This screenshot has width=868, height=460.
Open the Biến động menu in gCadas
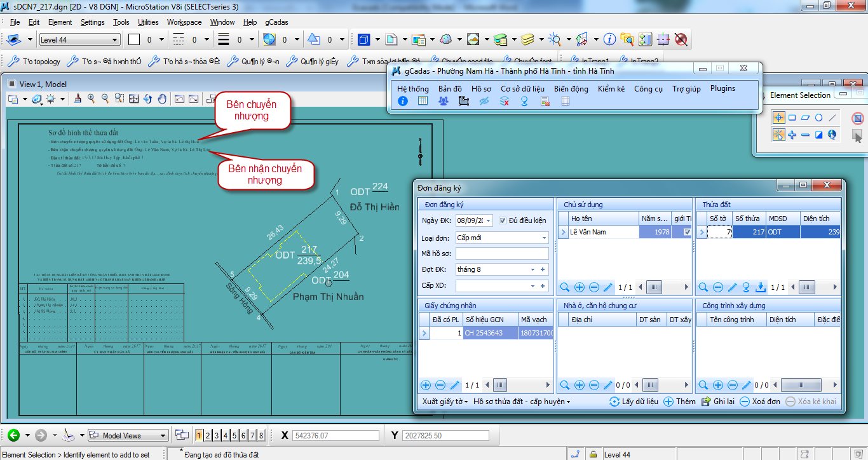click(x=571, y=89)
